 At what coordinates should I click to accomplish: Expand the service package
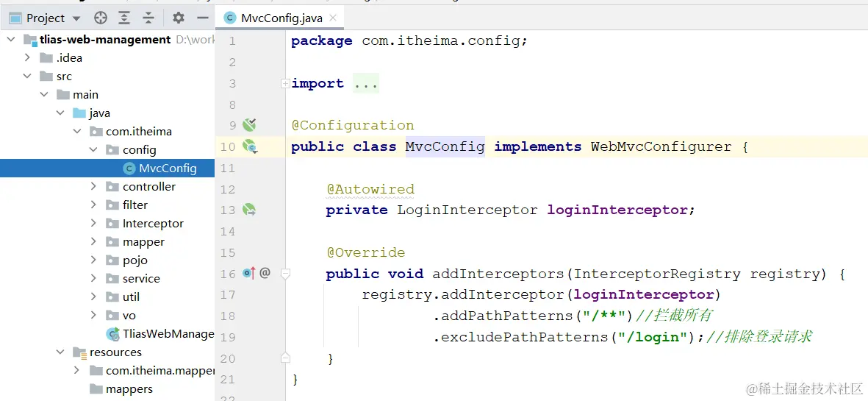pyautogui.click(x=93, y=279)
